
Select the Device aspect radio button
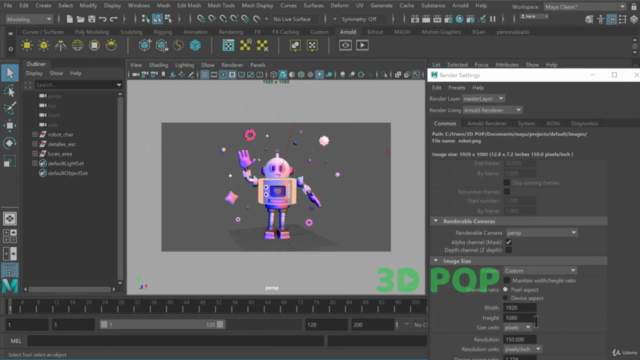click(x=506, y=298)
